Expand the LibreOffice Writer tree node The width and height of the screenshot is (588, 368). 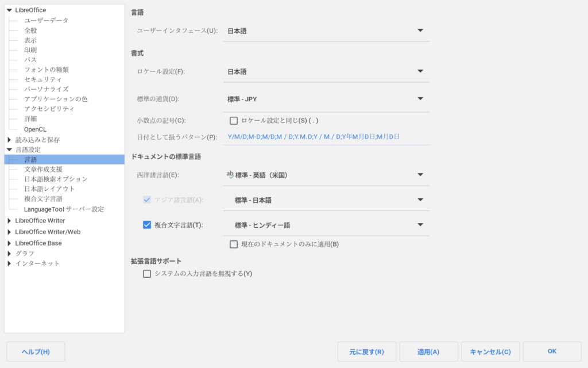9,221
